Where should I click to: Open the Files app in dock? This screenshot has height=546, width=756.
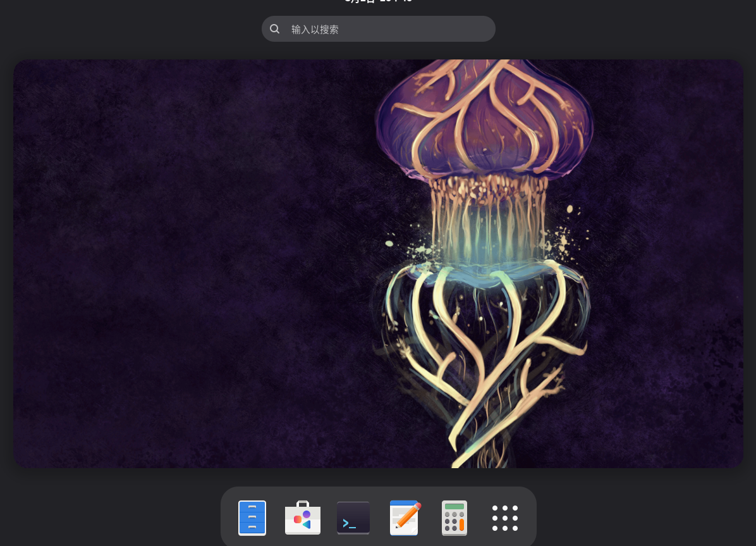click(252, 518)
